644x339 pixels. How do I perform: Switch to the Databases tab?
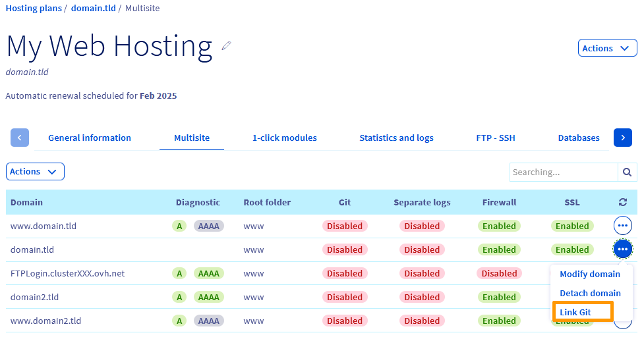pyautogui.click(x=579, y=138)
